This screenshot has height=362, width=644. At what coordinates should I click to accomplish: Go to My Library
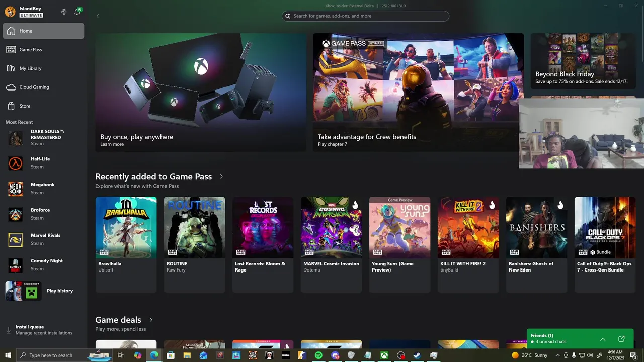(x=43, y=68)
